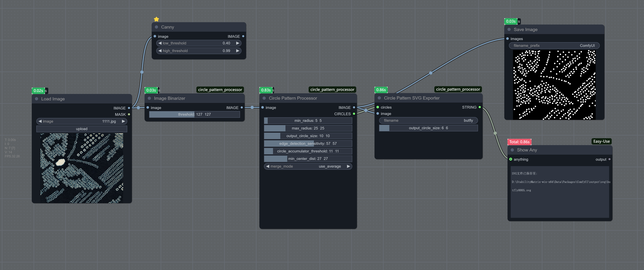
Task: Click the 0.86s badge above SVG Exporter
Action: (x=381, y=90)
